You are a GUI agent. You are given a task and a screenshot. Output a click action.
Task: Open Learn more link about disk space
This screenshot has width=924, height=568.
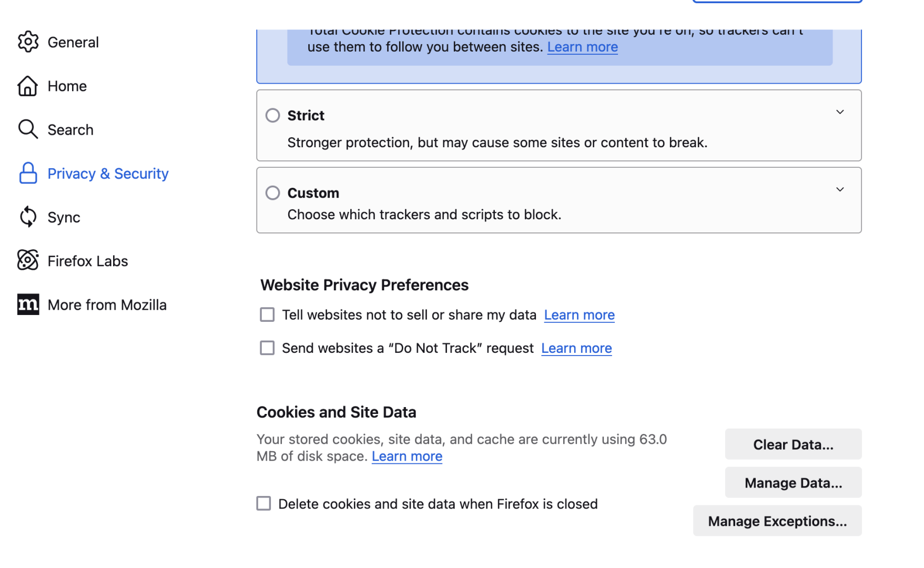click(407, 457)
